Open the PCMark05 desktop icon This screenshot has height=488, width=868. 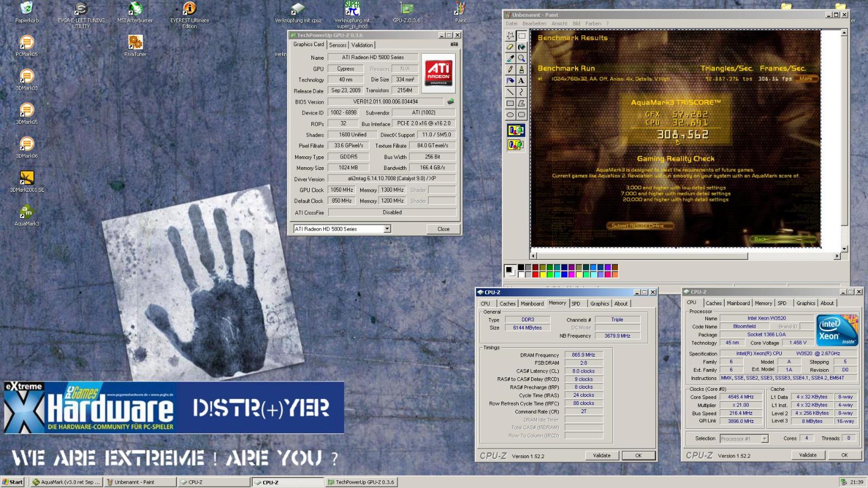point(27,46)
